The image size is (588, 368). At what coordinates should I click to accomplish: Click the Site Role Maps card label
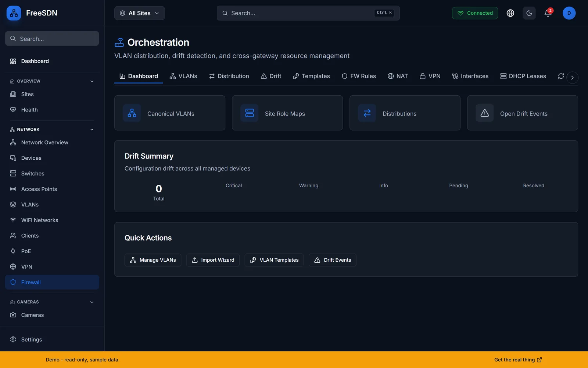coord(285,114)
